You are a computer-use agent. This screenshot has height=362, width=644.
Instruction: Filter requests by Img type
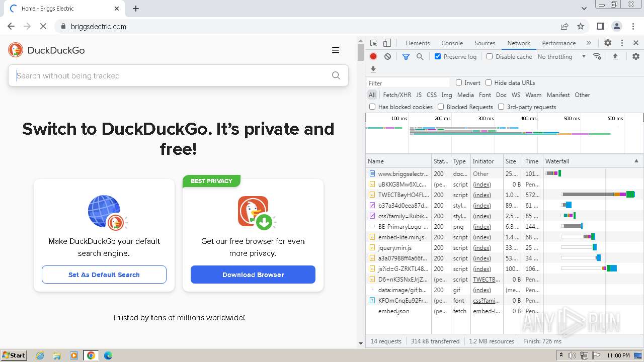point(447,95)
